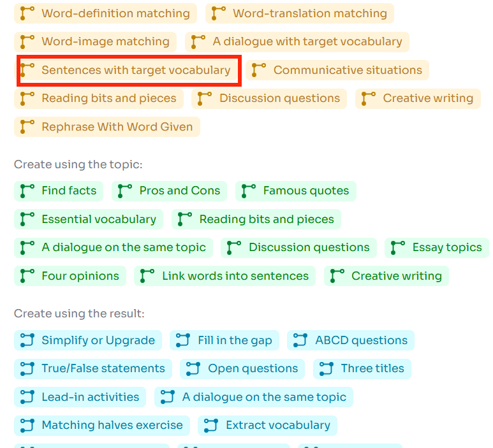Create a Rephrase With Word Given task
493x448 pixels.
pos(107,127)
